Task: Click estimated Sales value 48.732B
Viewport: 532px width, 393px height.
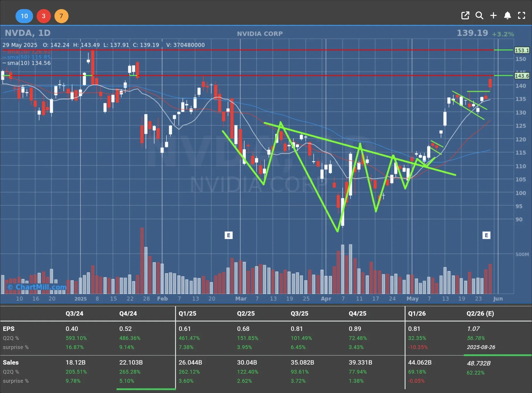Action: click(x=479, y=363)
